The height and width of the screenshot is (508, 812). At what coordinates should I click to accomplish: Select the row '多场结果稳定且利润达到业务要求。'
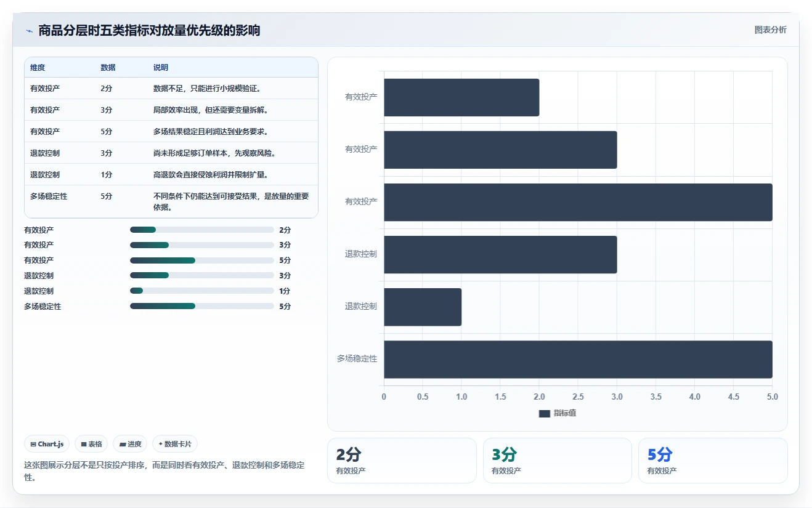coord(171,131)
